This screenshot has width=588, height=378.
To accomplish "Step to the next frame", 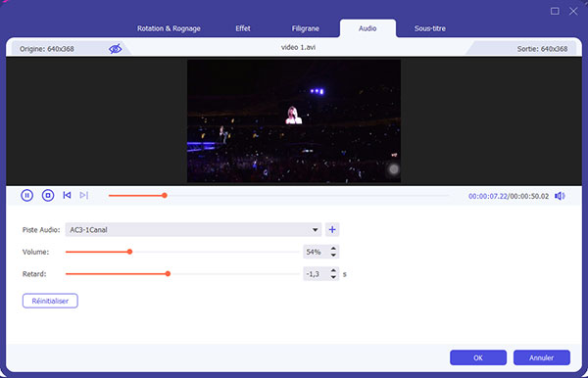I will pos(84,195).
